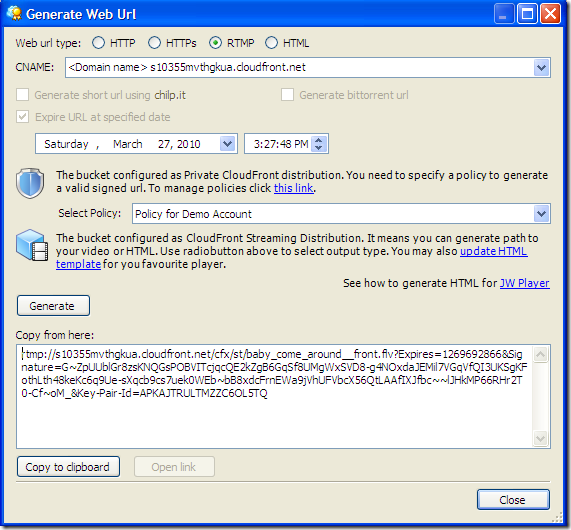Select the HTTPs url type option

[x=154, y=43]
